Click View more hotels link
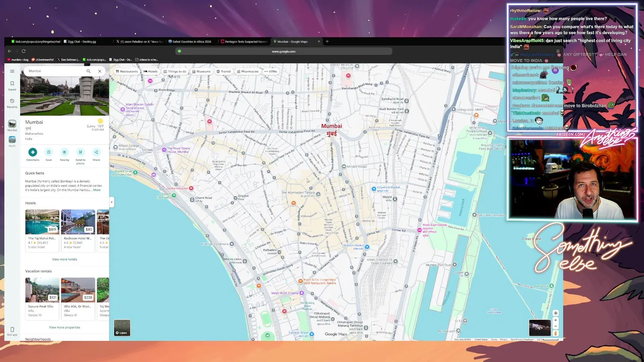Image resolution: width=644 pixels, height=362 pixels. pos(64,259)
